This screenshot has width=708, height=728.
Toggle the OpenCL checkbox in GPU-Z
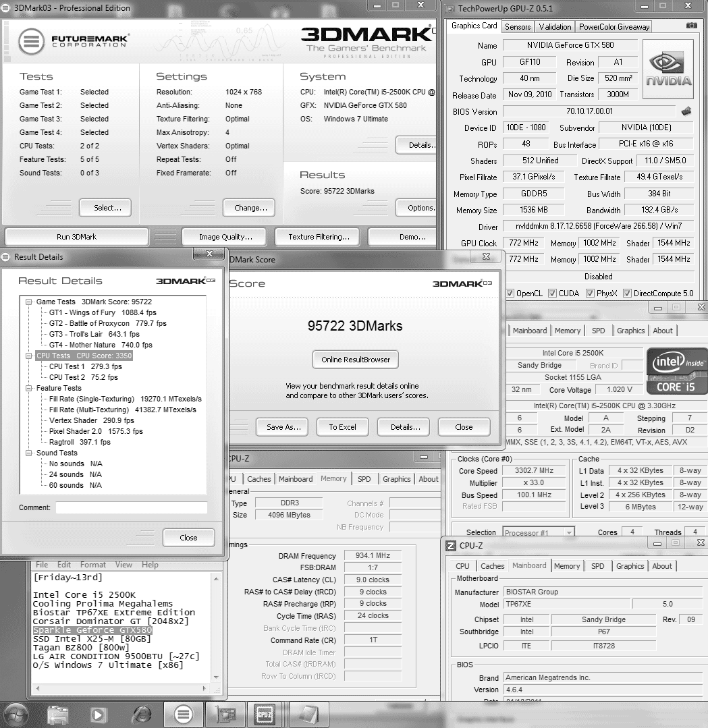coord(510,293)
